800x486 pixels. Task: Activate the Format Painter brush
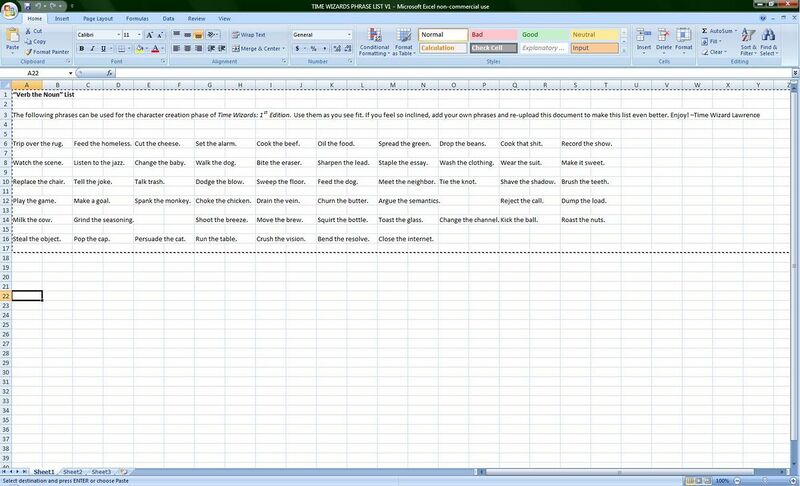coord(47,52)
